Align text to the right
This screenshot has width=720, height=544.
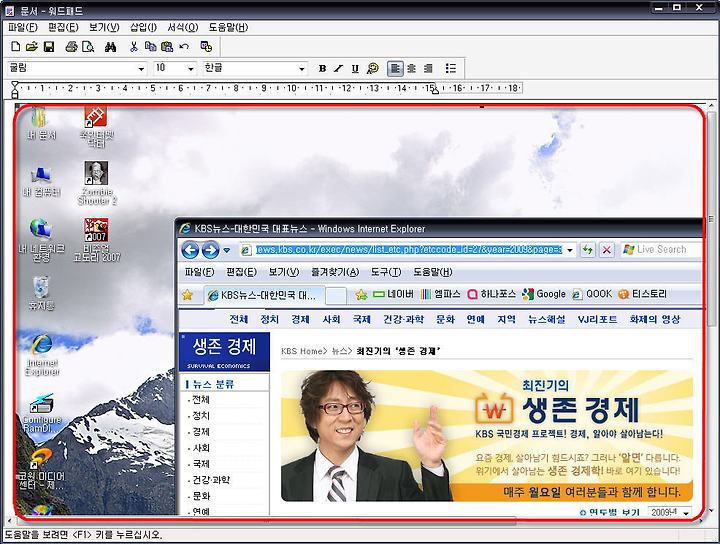[x=428, y=68]
